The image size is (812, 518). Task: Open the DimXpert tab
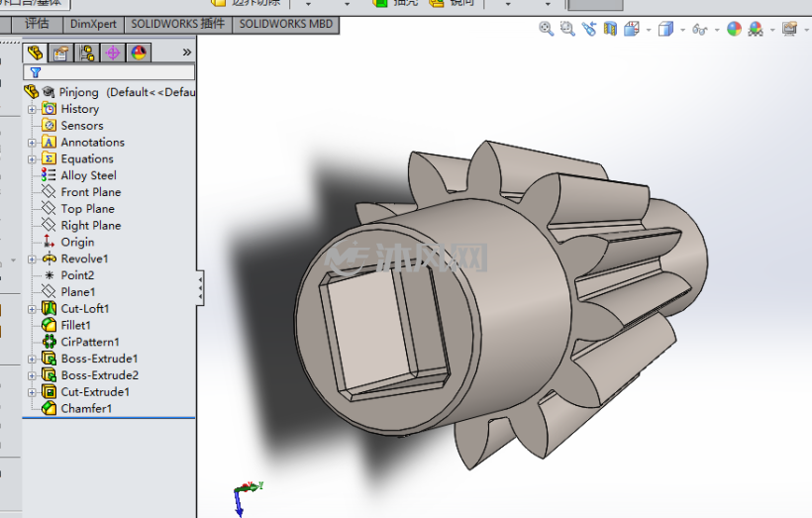point(93,24)
